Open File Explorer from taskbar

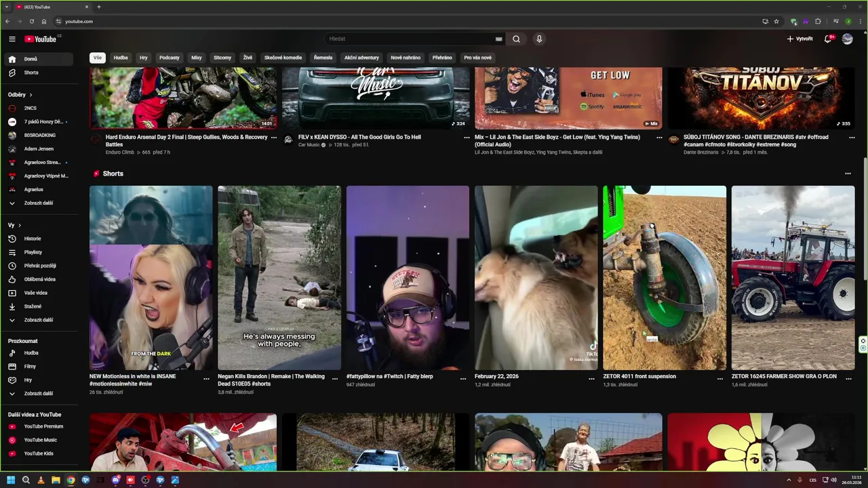tap(56, 480)
